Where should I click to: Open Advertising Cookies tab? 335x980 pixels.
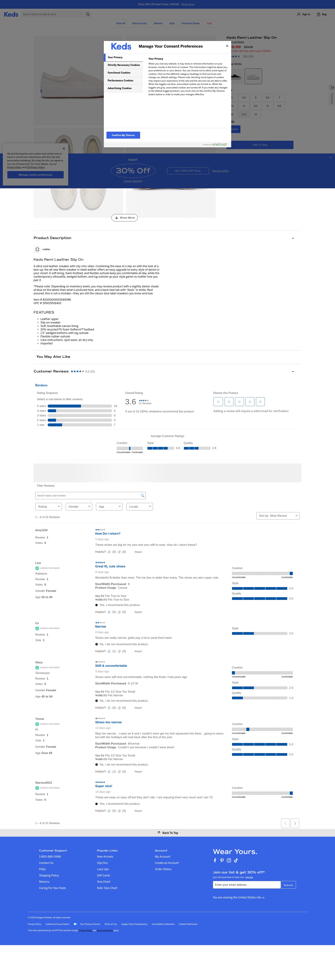tap(124, 88)
